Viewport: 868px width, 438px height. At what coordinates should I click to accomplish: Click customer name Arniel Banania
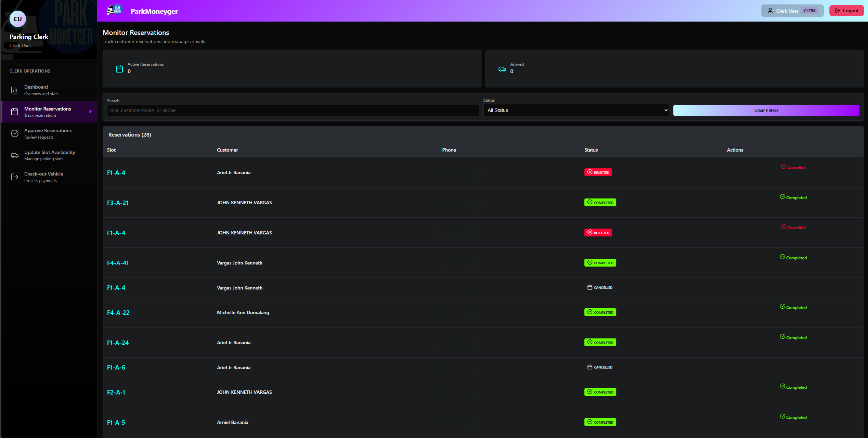click(x=233, y=422)
